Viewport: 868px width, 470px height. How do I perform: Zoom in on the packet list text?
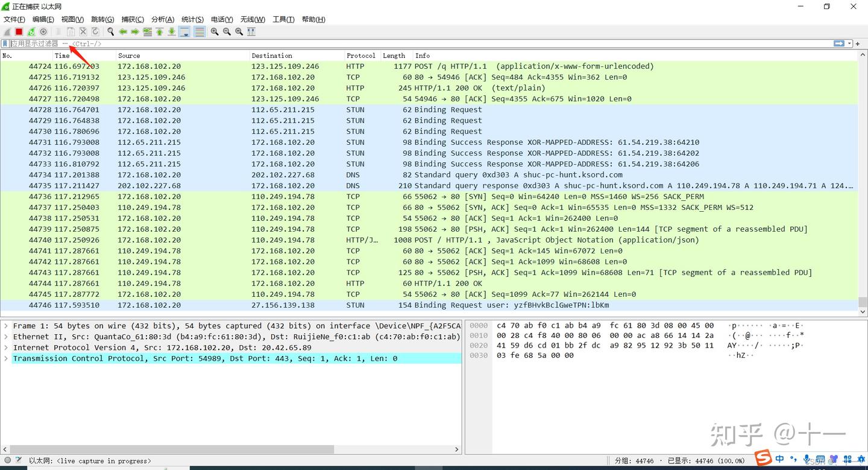pos(214,31)
